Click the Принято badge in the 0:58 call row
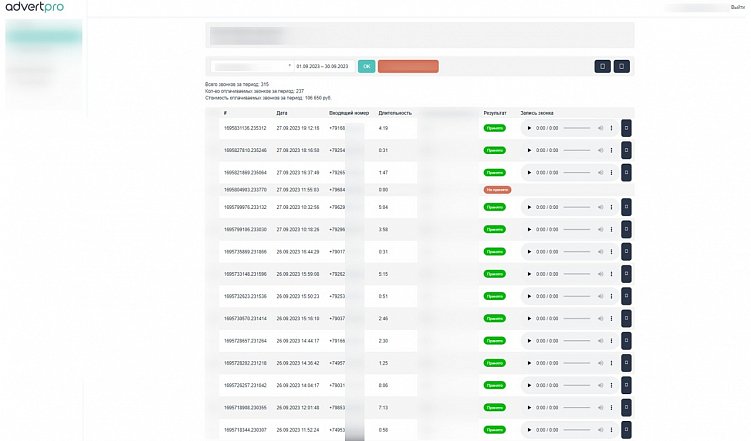Screen dimensions: 751x441 [495, 430]
